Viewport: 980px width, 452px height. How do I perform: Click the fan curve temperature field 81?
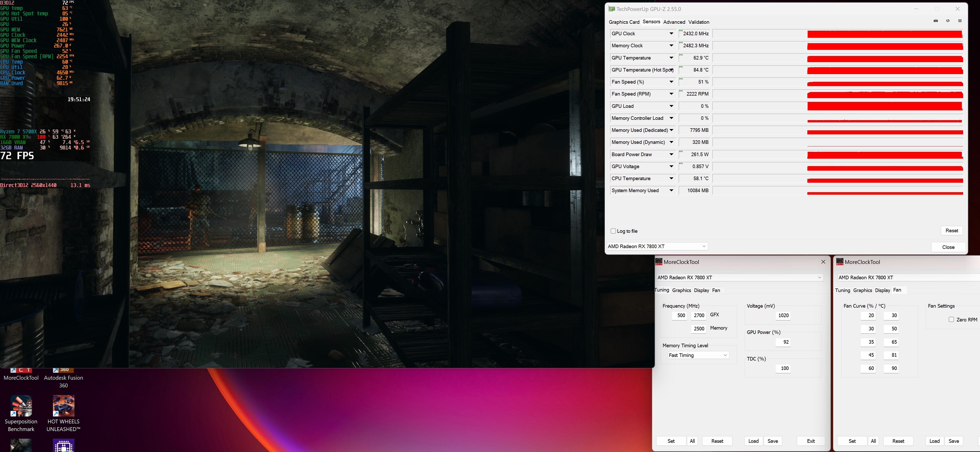(891, 355)
